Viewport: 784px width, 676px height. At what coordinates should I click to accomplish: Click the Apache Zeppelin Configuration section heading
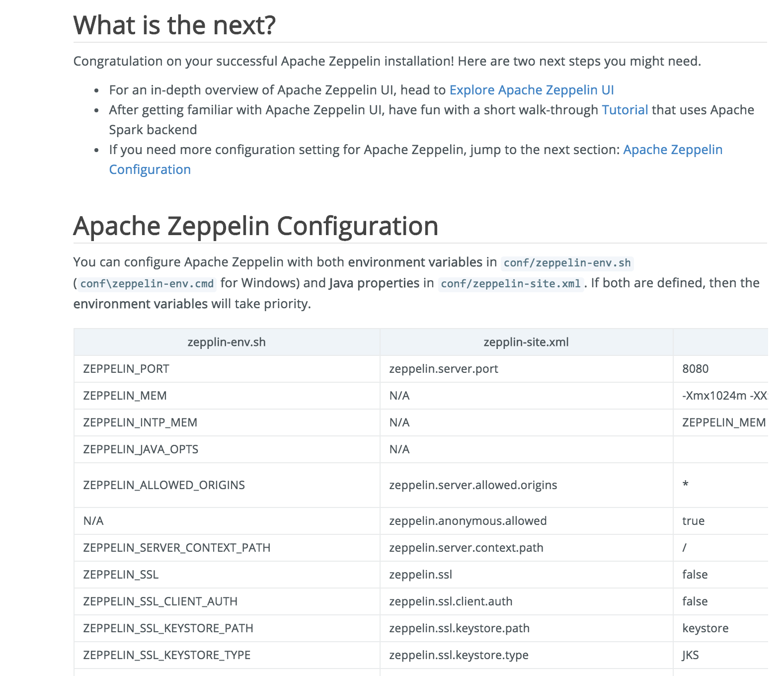pos(255,226)
